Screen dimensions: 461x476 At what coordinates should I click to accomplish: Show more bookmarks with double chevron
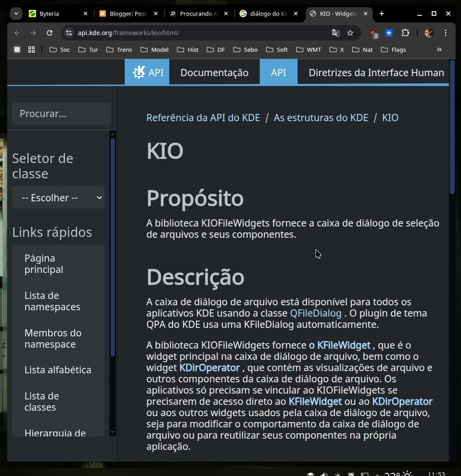[x=439, y=50]
